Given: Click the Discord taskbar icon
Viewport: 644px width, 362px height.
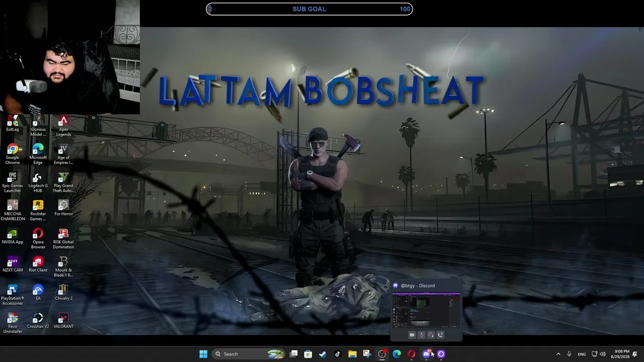Looking at the screenshot, I should 426,354.
